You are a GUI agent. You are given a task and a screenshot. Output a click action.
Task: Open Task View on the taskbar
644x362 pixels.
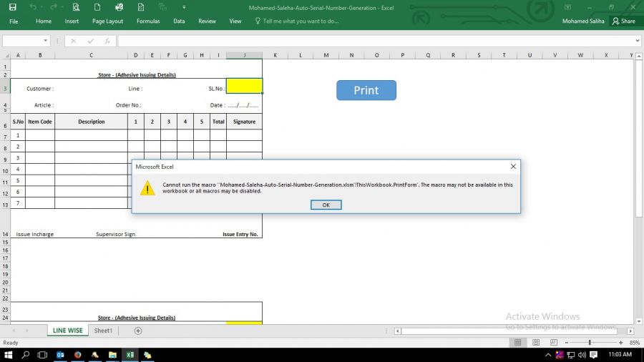coord(42,355)
